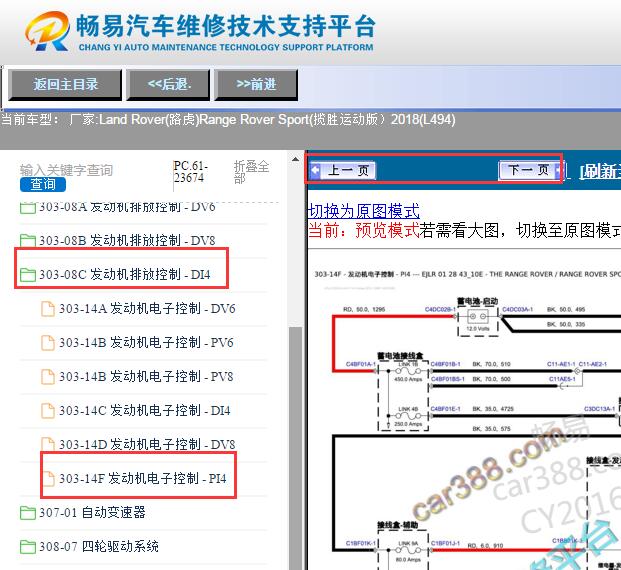Click left arrow icon on 上一页

click(x=315, y=171)
